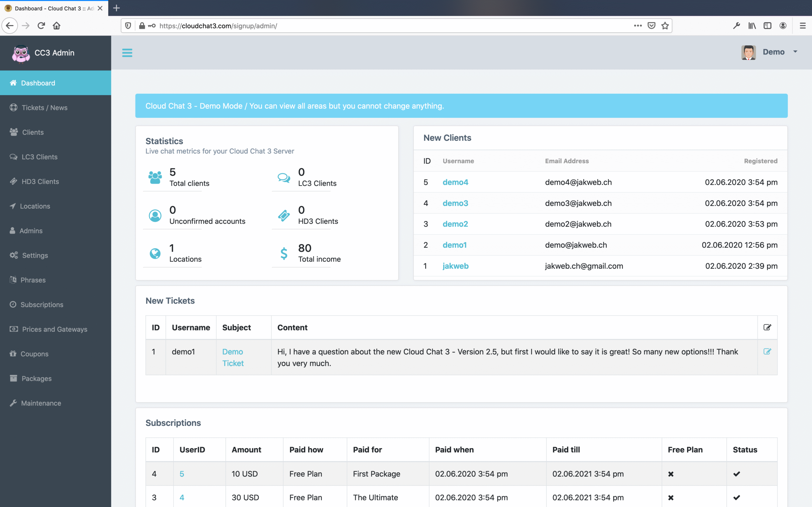Viewport: 812px width, 507px height.
Task: Expand the Demo user dropdown arrow
Action: [795, 52]
